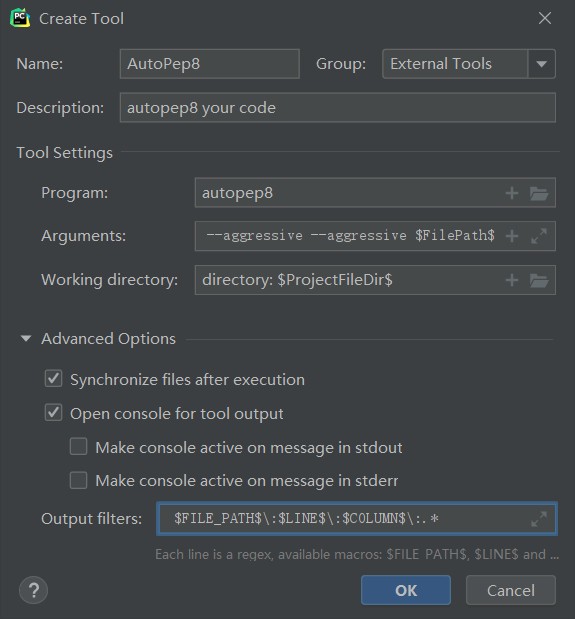This screenshot has width=575, height=619.
Task: Click the insert macro plus icon in Arguments field
Action: pos(512,236)
